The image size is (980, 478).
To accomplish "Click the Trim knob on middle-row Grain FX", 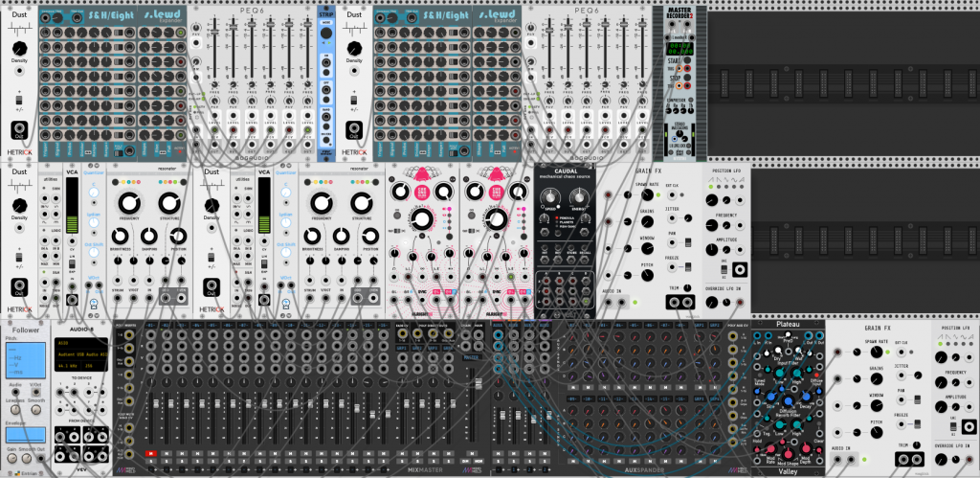I will pyautogui.click(x=688, y=288).
